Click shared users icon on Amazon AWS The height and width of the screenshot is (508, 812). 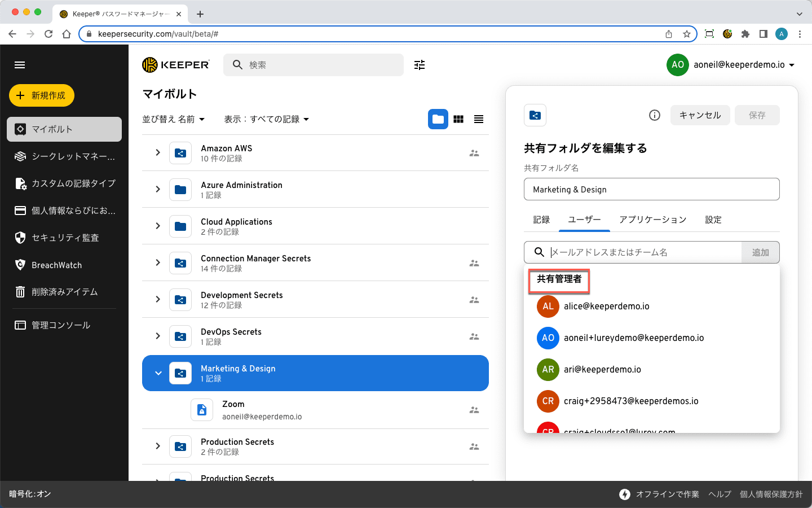(x=474, y=153)
